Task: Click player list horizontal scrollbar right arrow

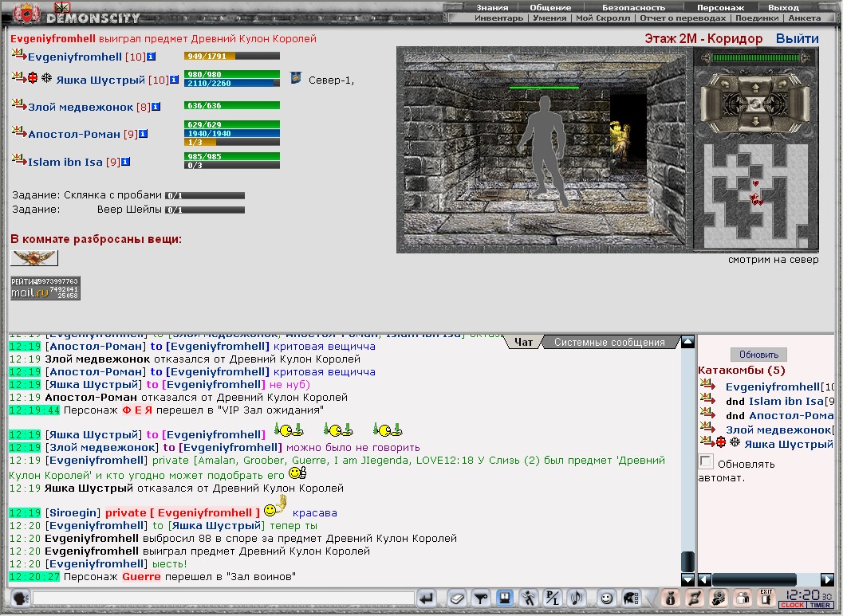Action: coord(827,579)
